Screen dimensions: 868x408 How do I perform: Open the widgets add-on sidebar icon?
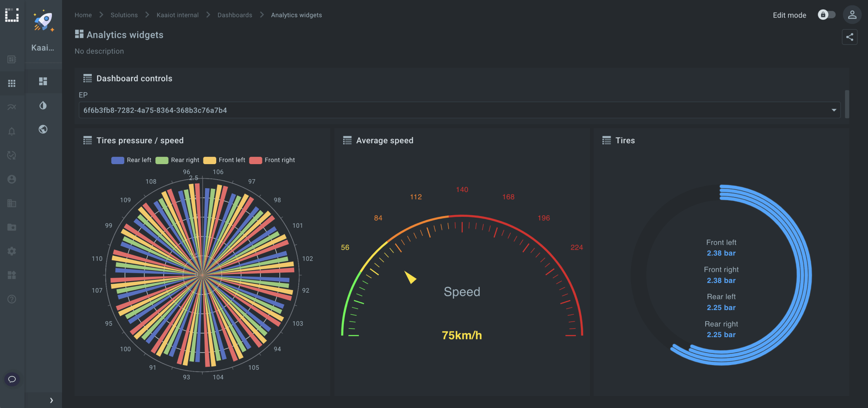(x=12, y=275)
